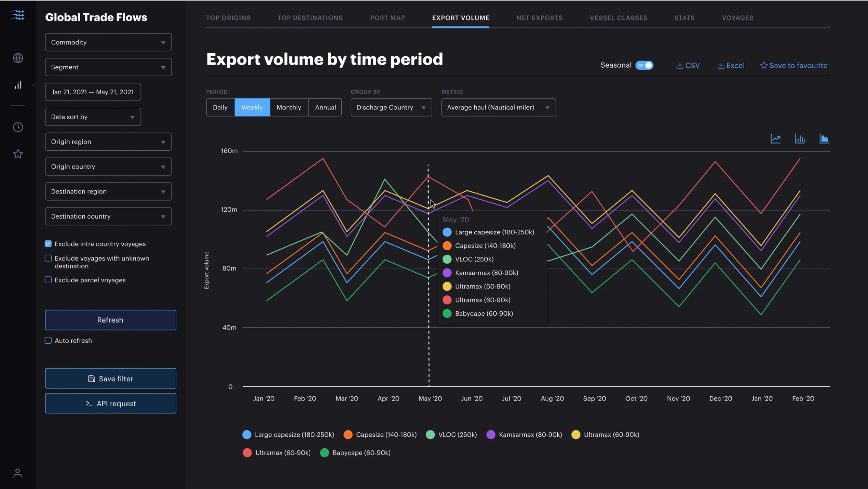Expand the Destination country dropdown
Image resolution: width=868 pixels, height=489 pixels.
pos(108,216)
